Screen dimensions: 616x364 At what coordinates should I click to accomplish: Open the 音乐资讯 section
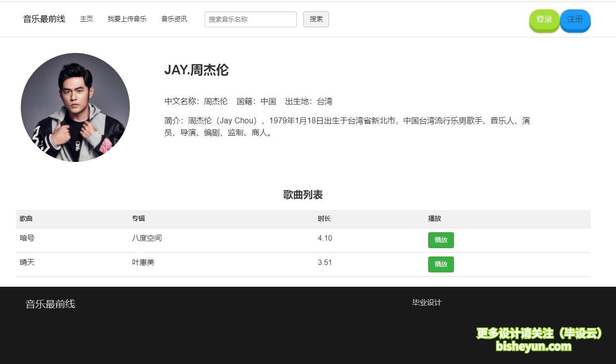pyautogui.click(x=174, y=19)
